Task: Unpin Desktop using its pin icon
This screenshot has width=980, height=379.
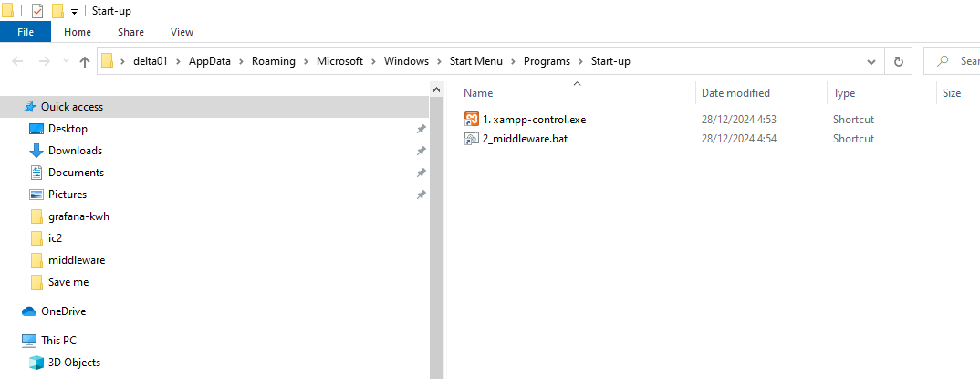Action: (x=421, y=129)
